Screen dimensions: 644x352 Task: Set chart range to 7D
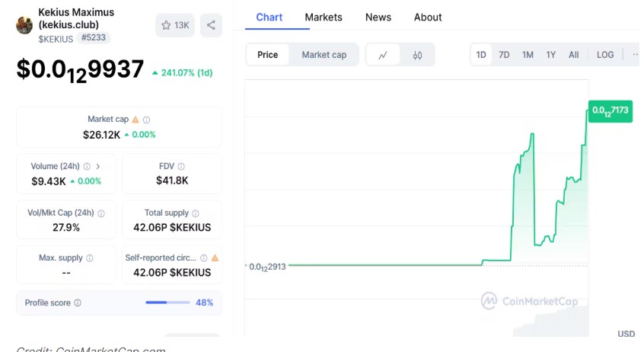pyautogui.click(x=504, y=55)
